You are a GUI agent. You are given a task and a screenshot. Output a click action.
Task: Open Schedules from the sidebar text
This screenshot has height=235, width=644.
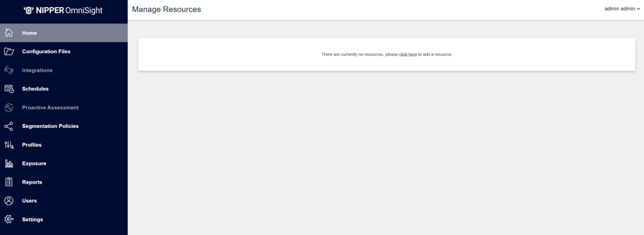(35, 89)
